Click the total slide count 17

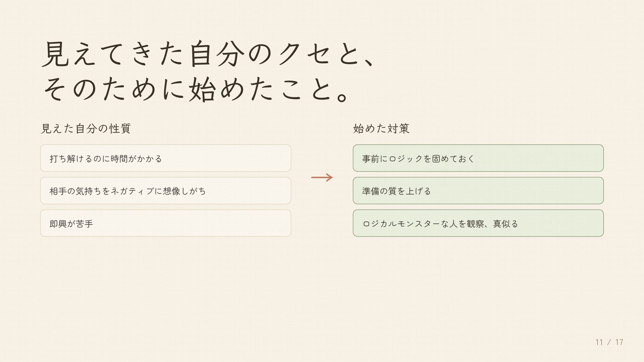pyautogui.click(x=619, y=342)
